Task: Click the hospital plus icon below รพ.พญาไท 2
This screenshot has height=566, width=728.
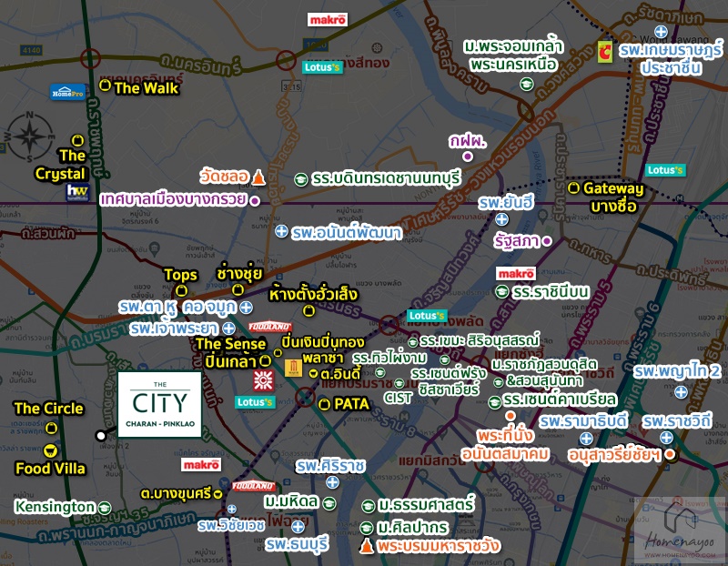Action: [x=681, y=392]
